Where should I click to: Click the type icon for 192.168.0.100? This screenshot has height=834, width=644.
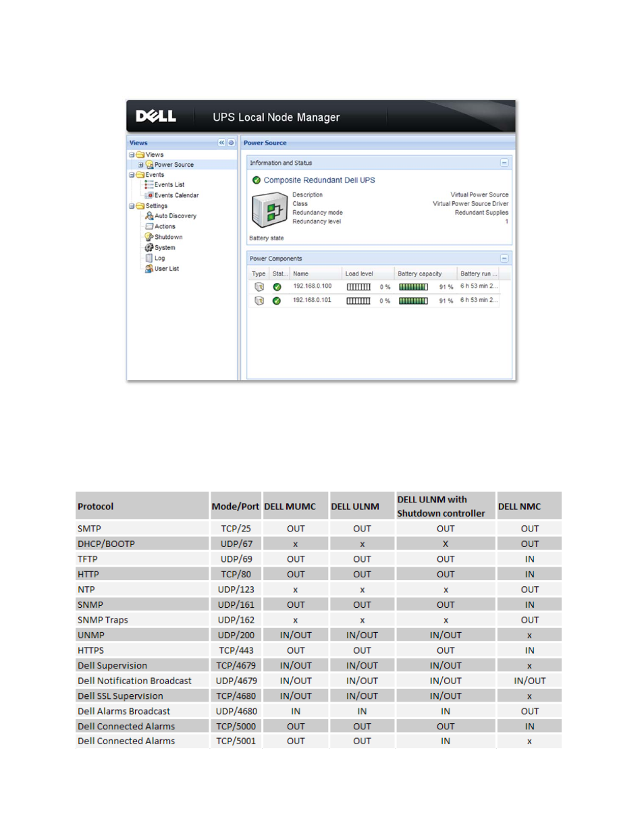pyautogui.click(x=259, y=287)
